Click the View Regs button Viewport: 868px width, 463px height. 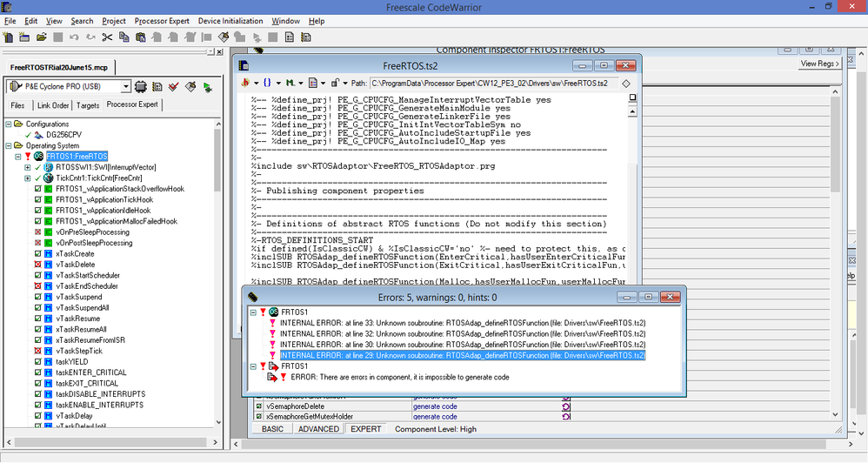[x=819, y=64]
